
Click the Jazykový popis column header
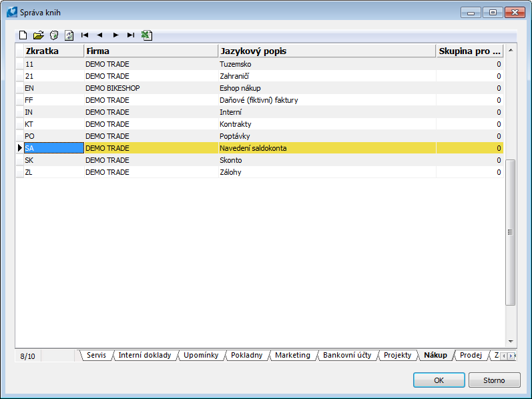click(327, 51)
